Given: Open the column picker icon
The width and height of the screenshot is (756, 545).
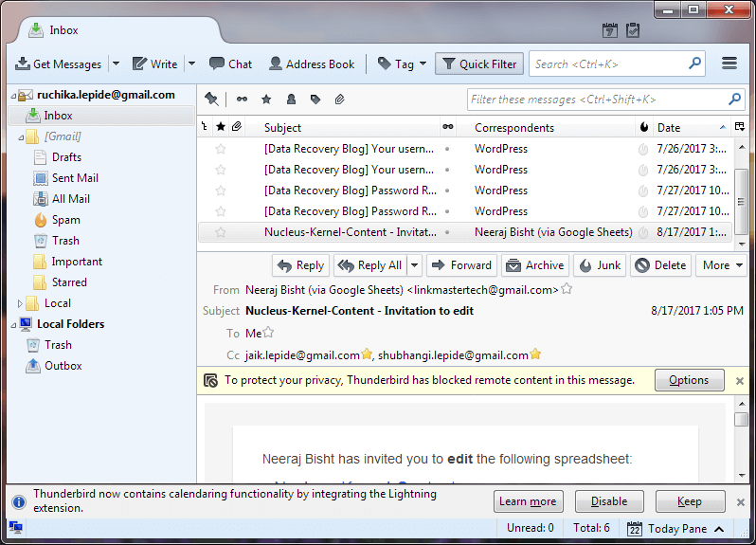Looking at the screenshot, I should coord(740,127).
